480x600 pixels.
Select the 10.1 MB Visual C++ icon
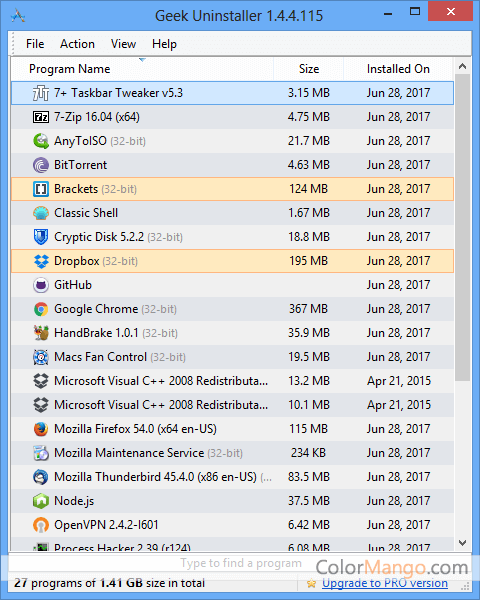(41, 405)
